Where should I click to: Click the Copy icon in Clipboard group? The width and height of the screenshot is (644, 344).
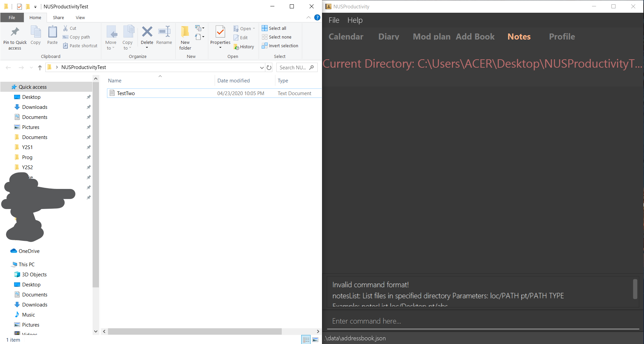point(36,32)
